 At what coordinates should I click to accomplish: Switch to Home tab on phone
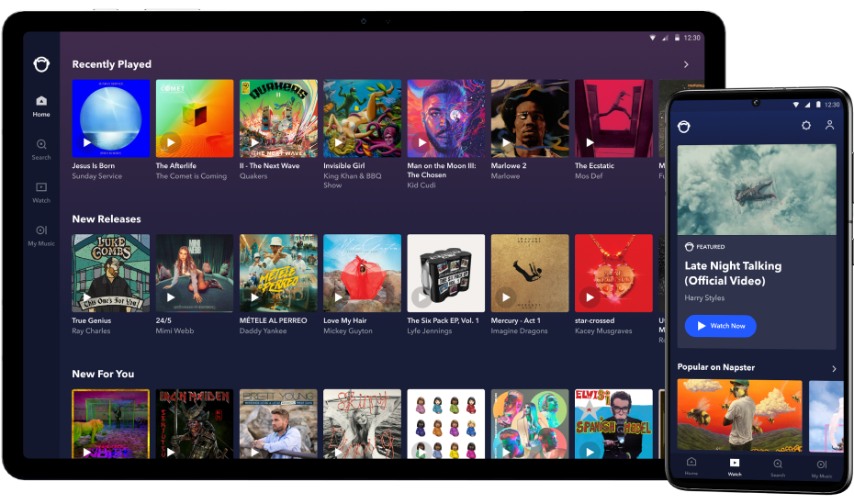click(x=691, y=466)
